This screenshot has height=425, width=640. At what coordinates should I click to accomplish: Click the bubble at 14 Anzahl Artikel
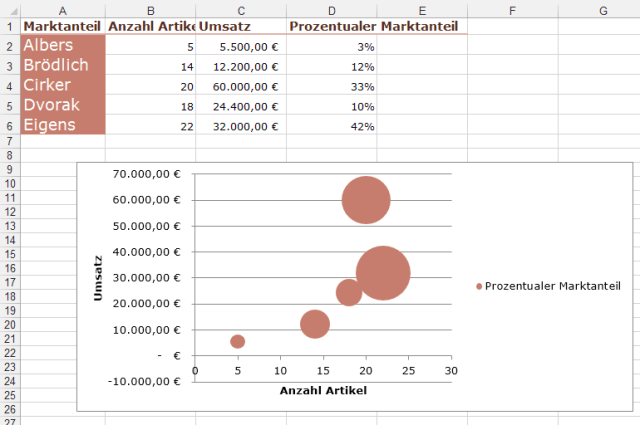tap(315, 323)
